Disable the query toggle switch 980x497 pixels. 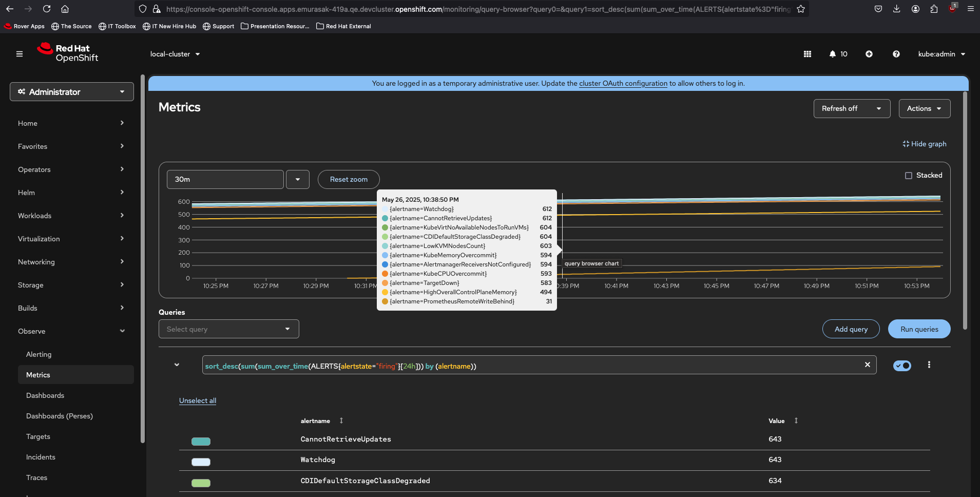tap(902, 366)
